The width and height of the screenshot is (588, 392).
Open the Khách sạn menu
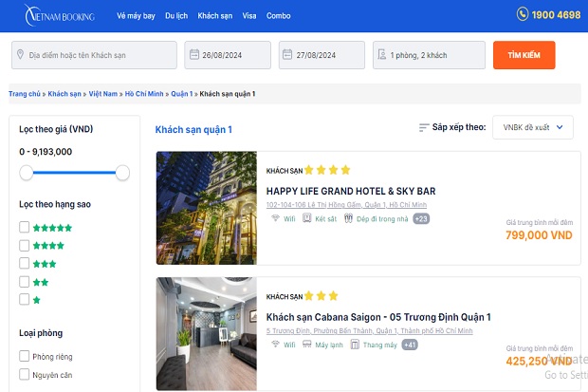pos(215,16)
